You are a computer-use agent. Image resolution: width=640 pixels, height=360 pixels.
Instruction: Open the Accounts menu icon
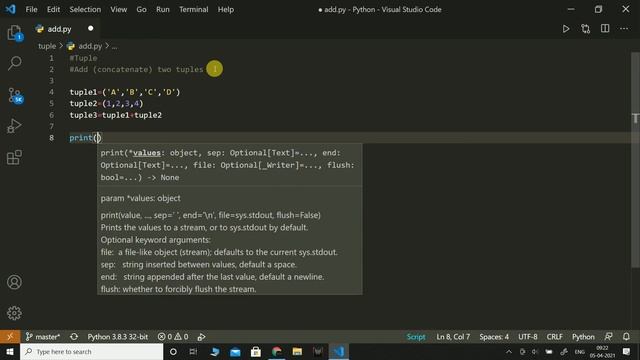point(14,282)
